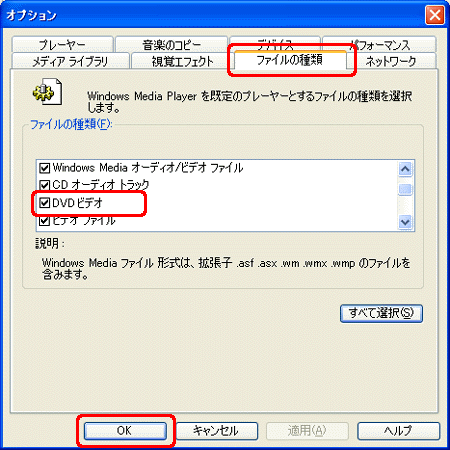Switch to the プレーヤー tab
The width and height of the screenshot is (450, 450).
point(62,45)
